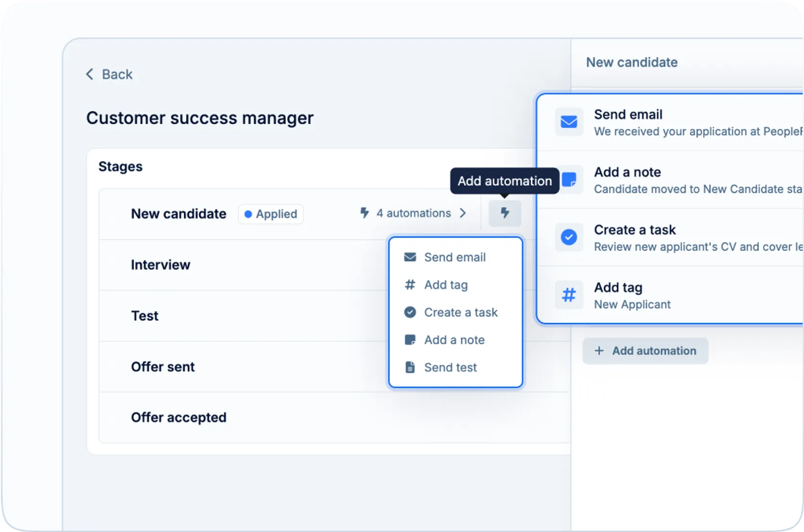Click the Applied status badge
This screenshot has width=804, height=532.
click(x=271, y=214)
